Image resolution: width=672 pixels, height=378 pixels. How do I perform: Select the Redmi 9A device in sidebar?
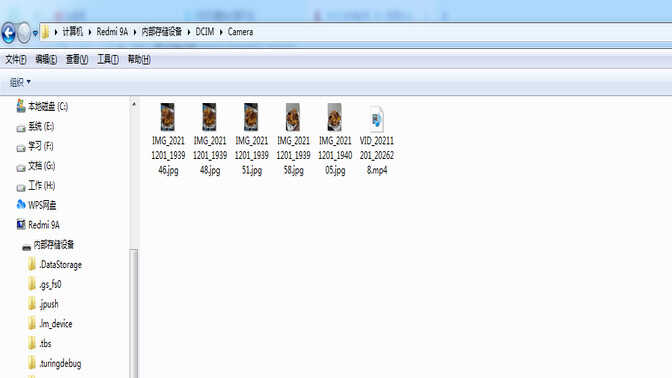click(44, 225)
